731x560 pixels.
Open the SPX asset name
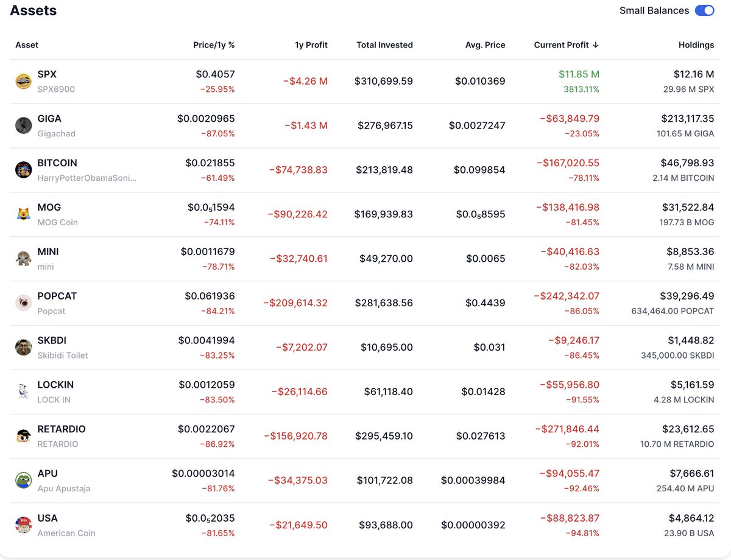coord(47,74)
